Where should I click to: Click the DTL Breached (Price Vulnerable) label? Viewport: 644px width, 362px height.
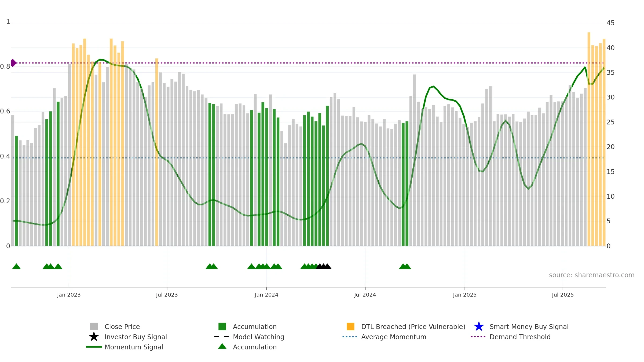pos(413,327)
